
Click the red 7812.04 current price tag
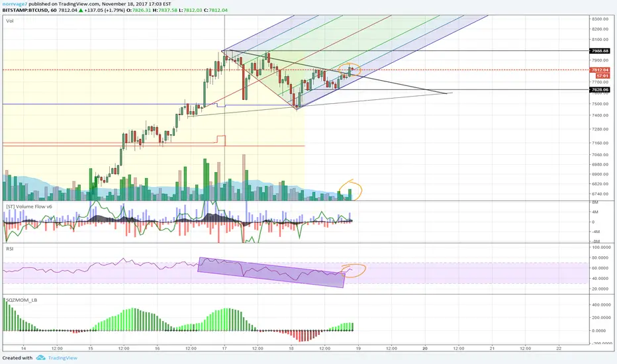click(x=600, y=69)
